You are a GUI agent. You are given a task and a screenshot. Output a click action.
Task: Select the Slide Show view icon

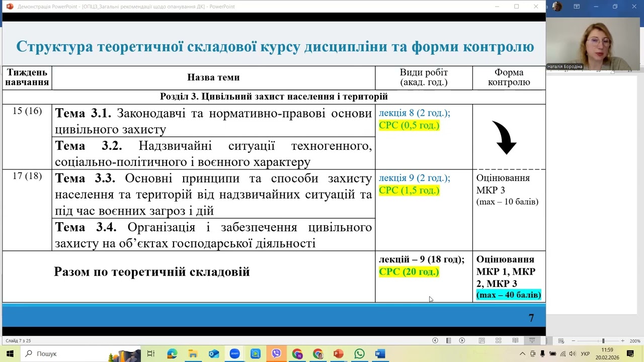532,340
